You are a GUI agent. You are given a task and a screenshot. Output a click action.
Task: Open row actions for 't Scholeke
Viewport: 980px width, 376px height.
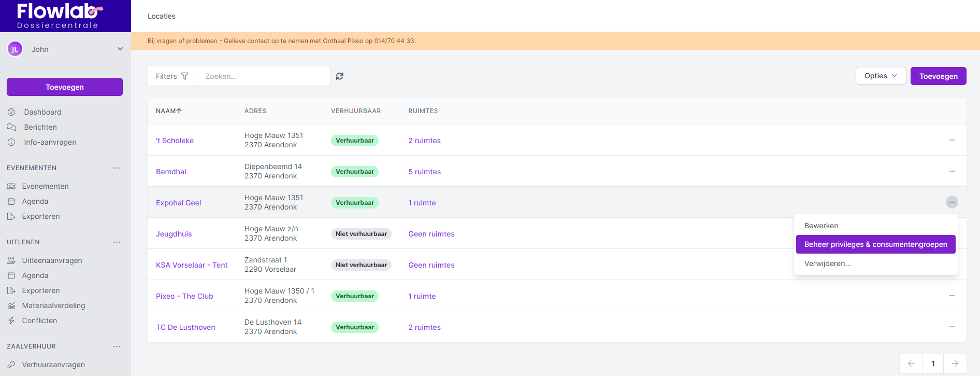(x=952, y=140)
